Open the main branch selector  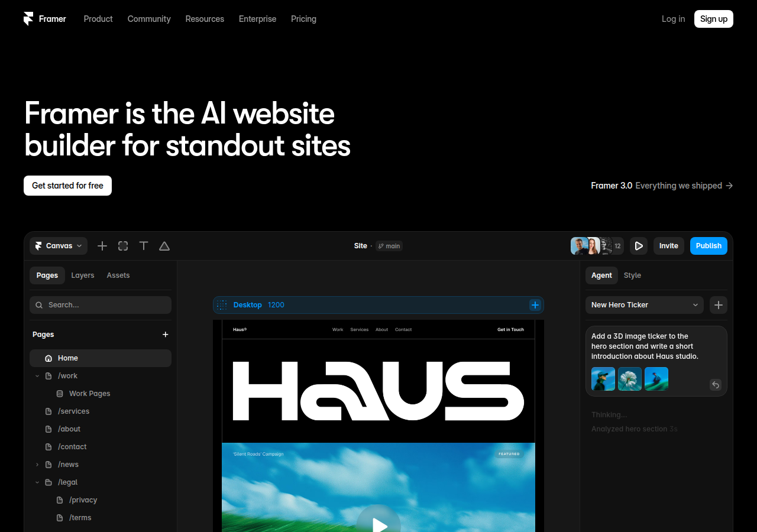(x=389, y=246)
